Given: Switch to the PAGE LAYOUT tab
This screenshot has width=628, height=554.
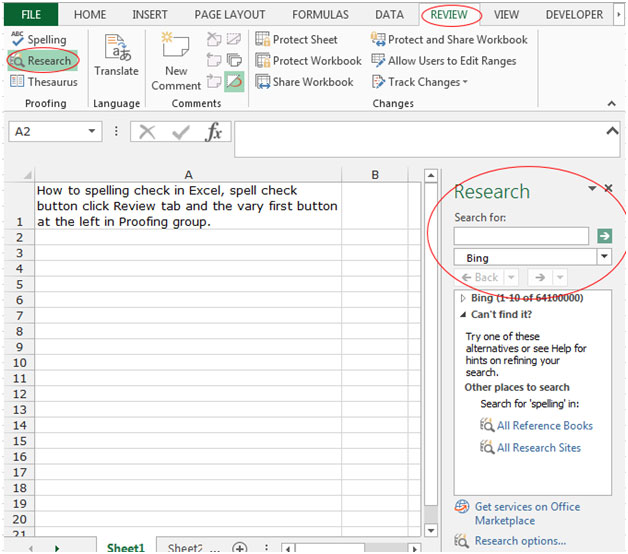Looking at the screenshot, I should (230, 15).
